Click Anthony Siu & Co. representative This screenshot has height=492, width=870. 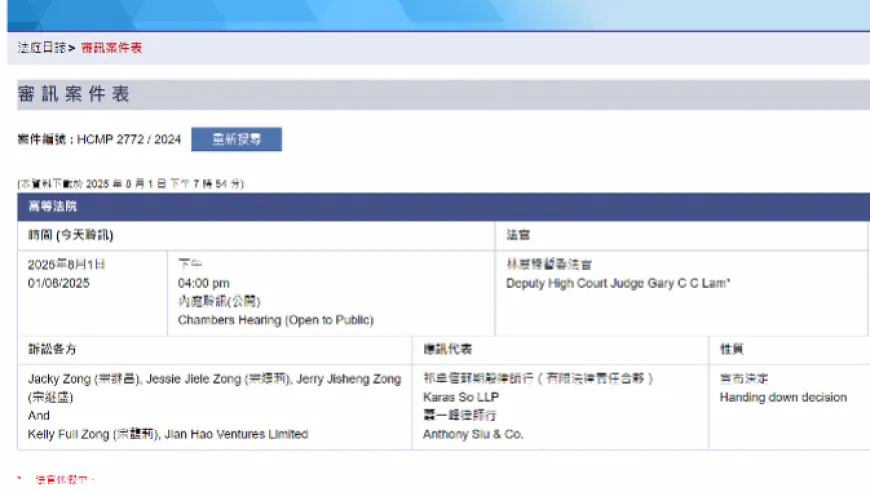point(472,434)
